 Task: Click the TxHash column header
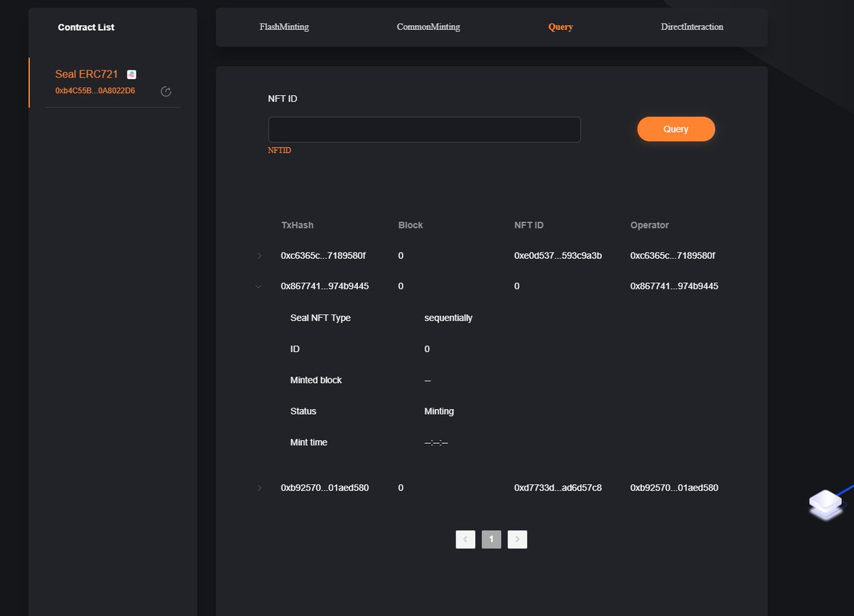[297, 225]
